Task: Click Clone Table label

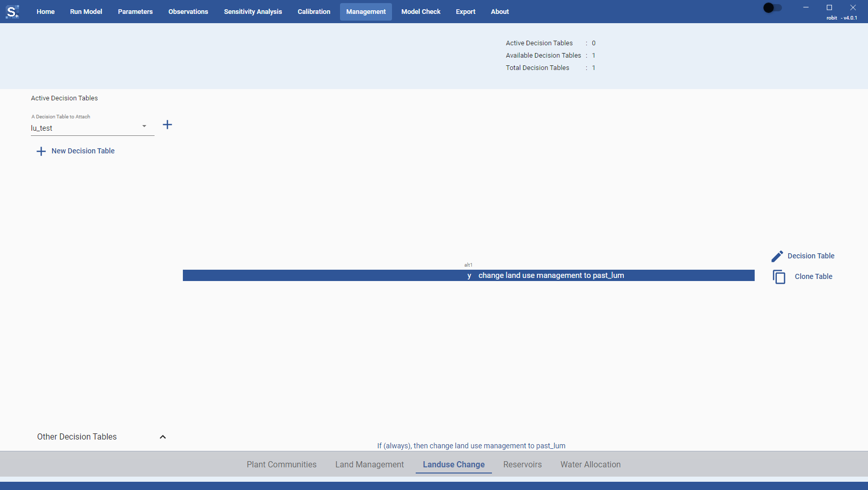Action: (813, 276)
